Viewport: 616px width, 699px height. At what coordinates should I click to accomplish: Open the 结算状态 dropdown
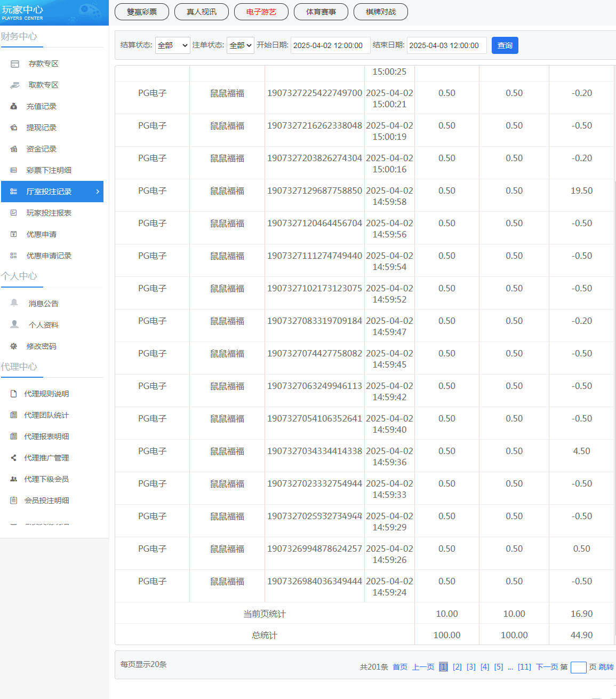tap(172, 45)
